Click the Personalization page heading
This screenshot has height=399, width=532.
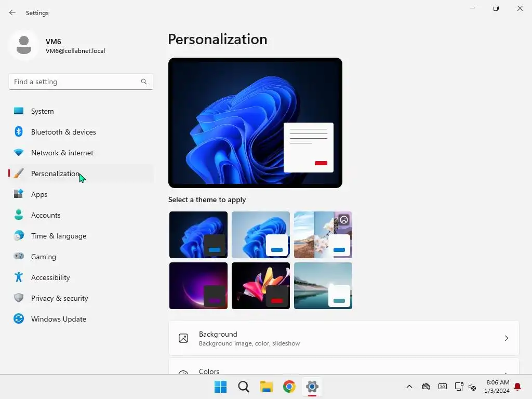click(x=218, y=39)
